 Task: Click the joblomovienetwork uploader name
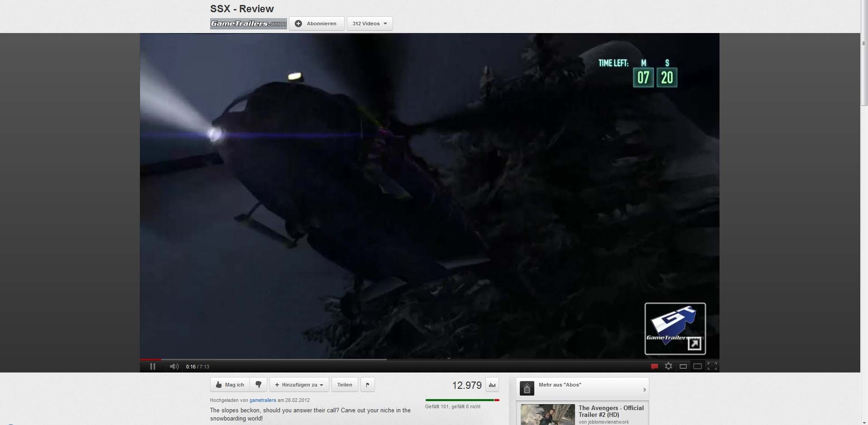click(609, 422)
